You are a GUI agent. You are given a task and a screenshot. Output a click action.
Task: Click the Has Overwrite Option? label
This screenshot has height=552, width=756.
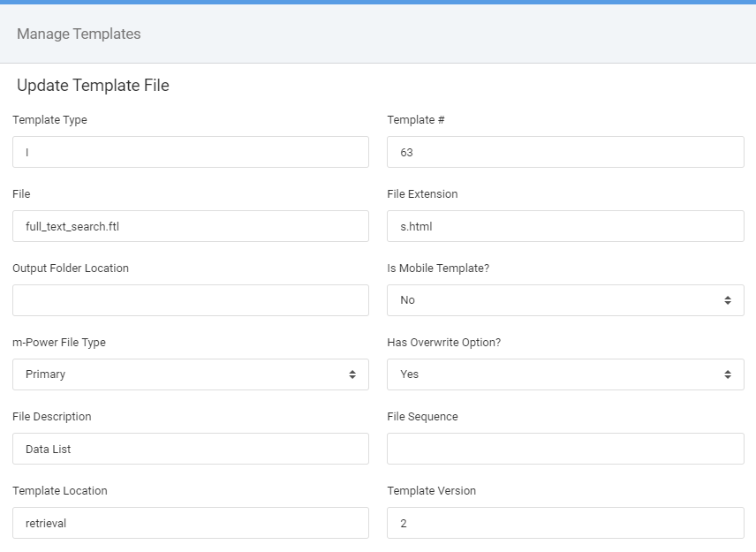pyautogui.click(x=443, y=343)
